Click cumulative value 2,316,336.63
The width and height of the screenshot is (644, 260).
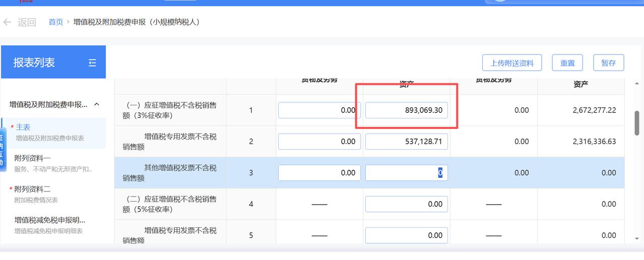coord(594,141)
